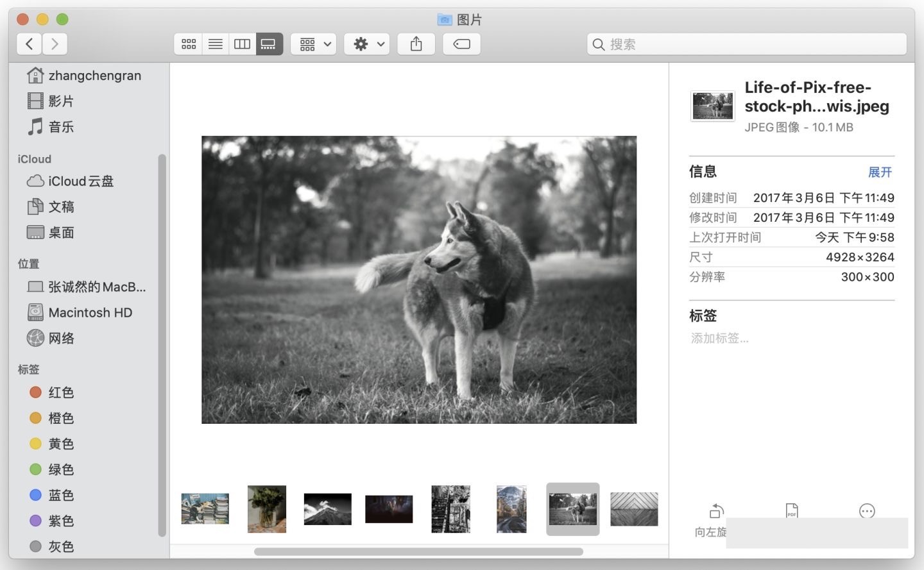Open iCloud 云盘 in the sidebar
The width and height of the screenshot is (924, 570).
pyautogui.click(x=80, y=181)
